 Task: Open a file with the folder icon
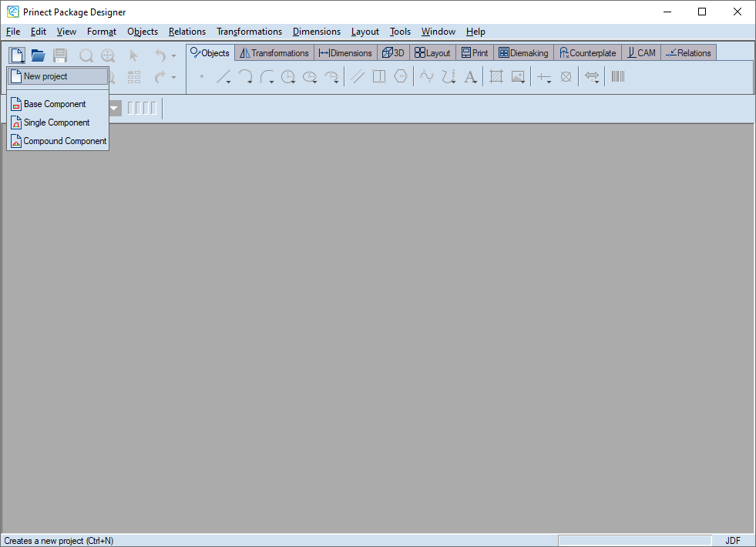(x=38, y=55)
